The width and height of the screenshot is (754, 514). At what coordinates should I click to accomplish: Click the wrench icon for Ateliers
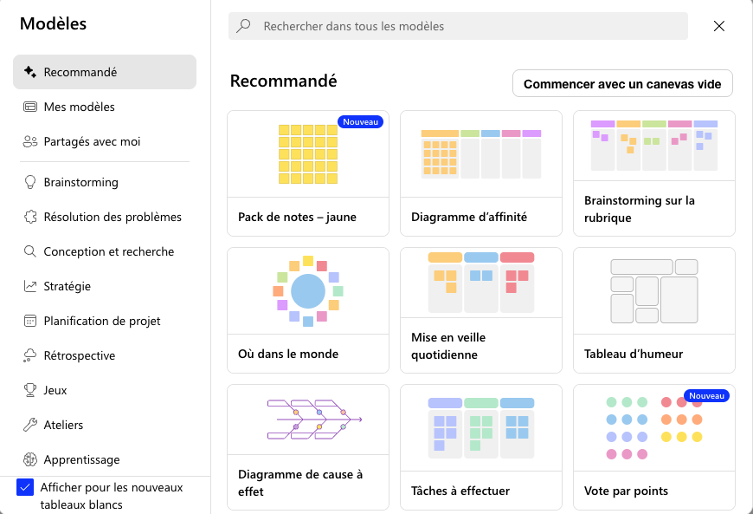coord(30,425)
